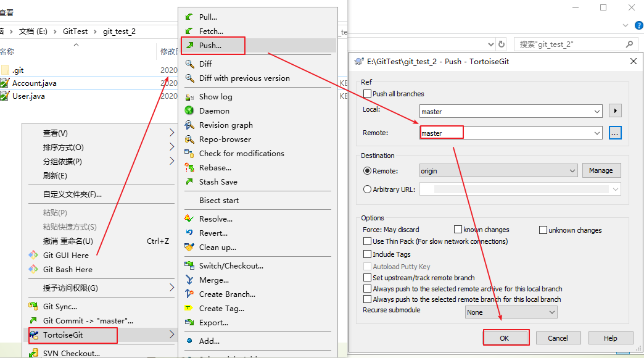Click the Diff with previous version icon

coord(189,78)
